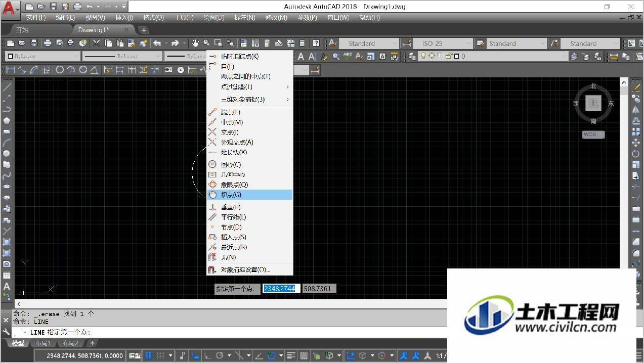Open the Help question mark icon

click(x=316, y=43)
